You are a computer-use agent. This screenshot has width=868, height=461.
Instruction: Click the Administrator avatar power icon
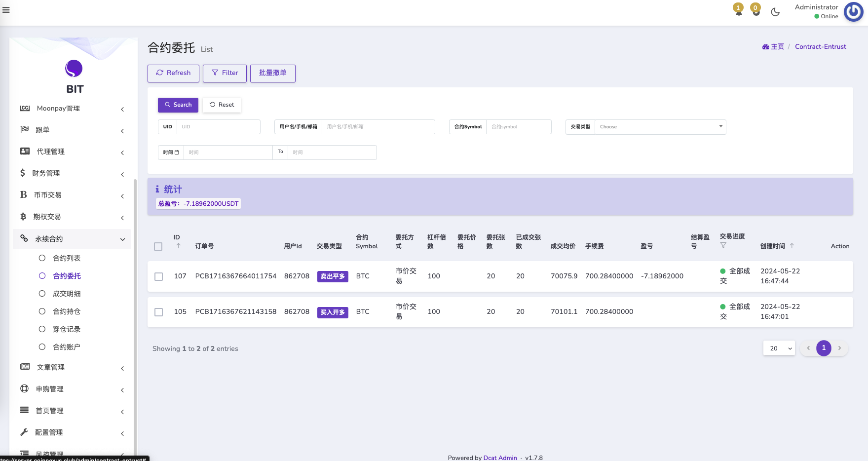(853, 12)
